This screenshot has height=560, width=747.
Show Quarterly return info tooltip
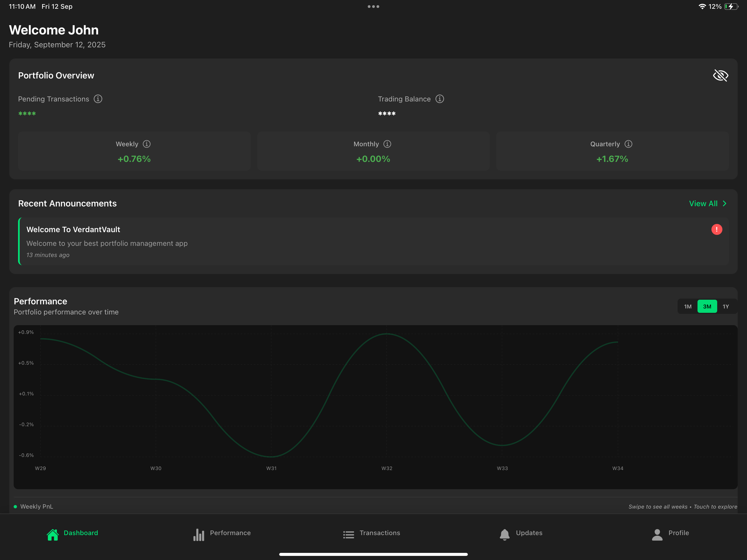point(628,144)
